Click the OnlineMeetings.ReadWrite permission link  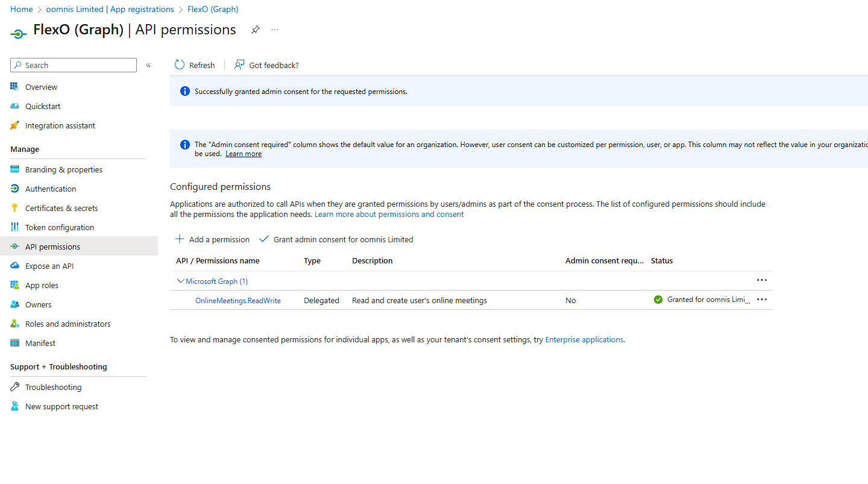click(238, 300)
